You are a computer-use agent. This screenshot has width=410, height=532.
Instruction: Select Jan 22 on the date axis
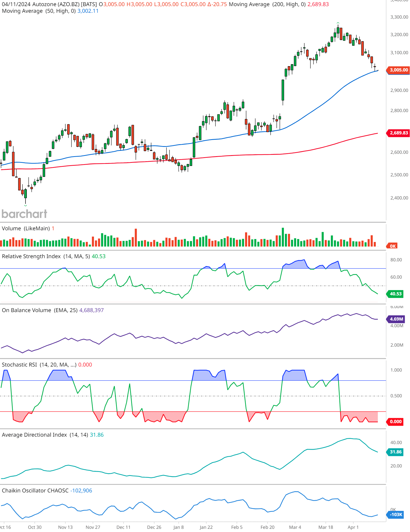[x=206, y=527]
